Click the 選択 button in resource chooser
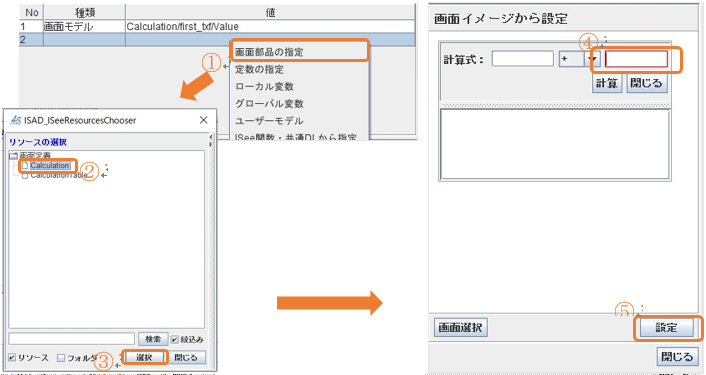 145,357
